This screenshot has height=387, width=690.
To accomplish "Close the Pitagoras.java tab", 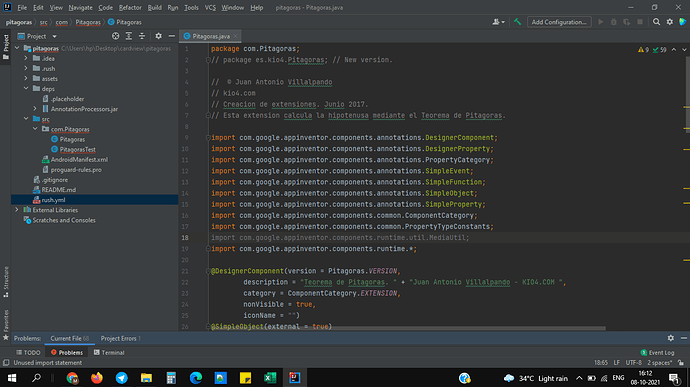I will 235,36.
